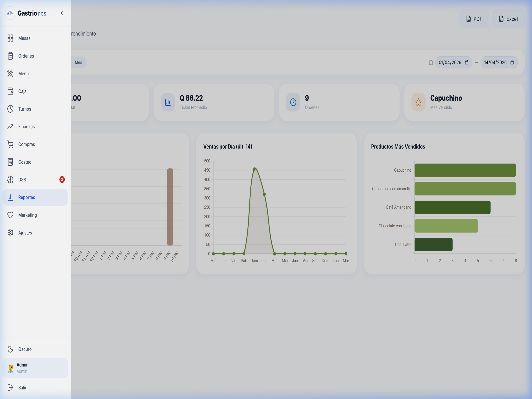Click the Capuchino con amaretto bar
Screen dimensions: 532x399
click(465, 189)
